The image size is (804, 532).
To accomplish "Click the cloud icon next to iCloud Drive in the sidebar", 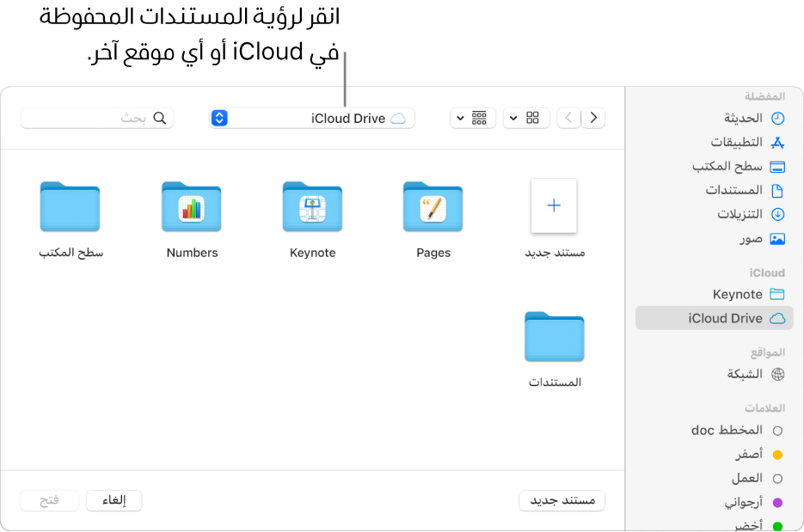I will [x=778, y=318].
